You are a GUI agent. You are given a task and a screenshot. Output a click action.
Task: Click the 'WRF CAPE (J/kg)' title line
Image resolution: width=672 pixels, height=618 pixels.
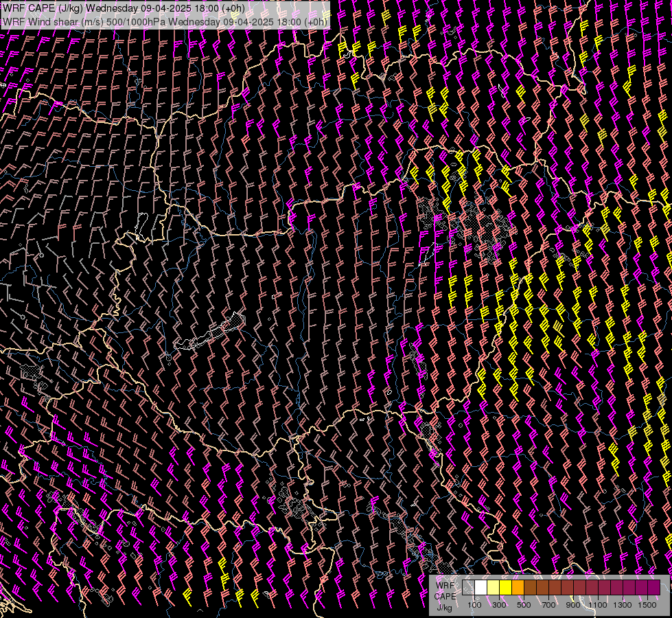click(124, 8)
